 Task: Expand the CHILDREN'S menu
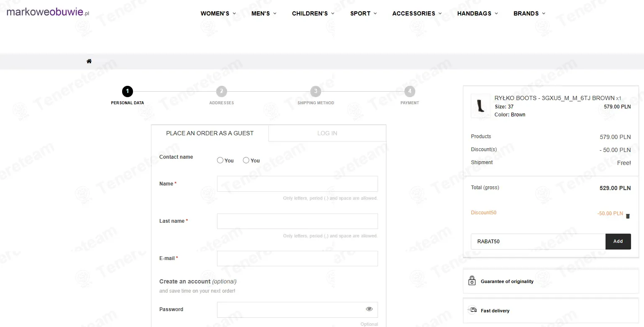pyautogui.click(x=313, y=13)
